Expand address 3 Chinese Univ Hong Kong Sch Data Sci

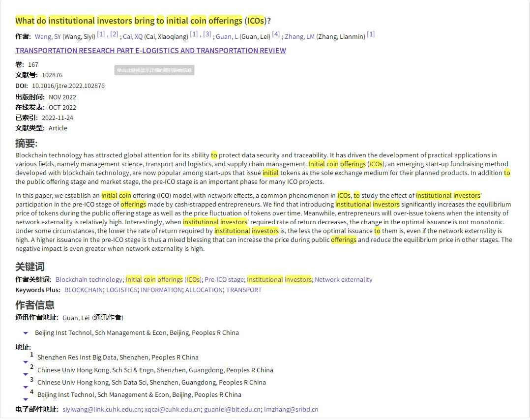(x=26, y=387)
